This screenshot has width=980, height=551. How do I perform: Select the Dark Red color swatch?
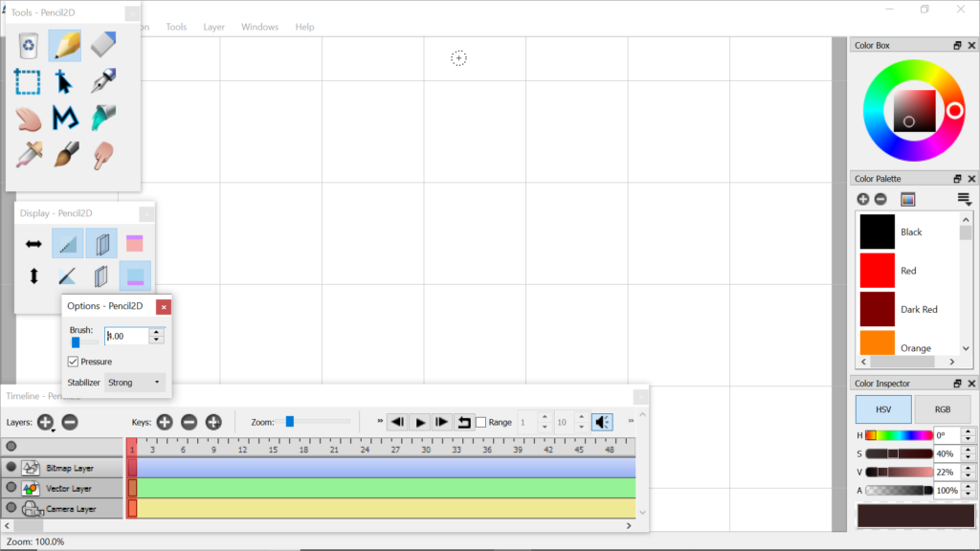point(876,308)
